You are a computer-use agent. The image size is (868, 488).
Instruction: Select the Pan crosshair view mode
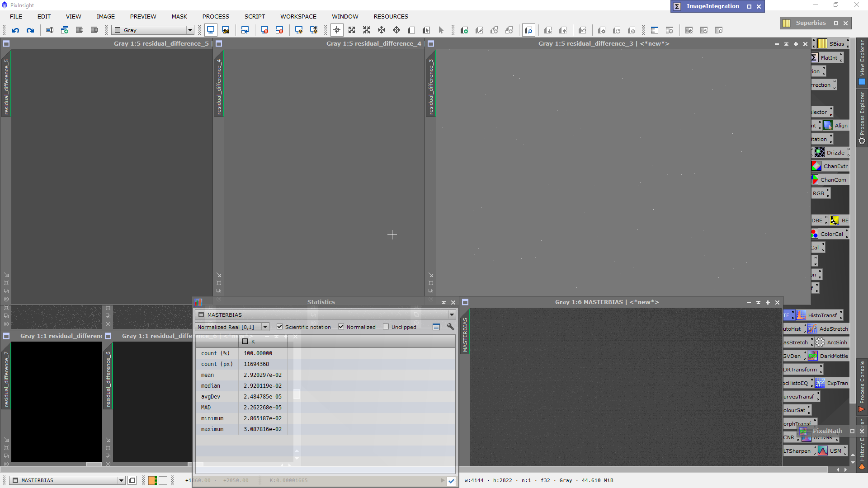point(337,30)
